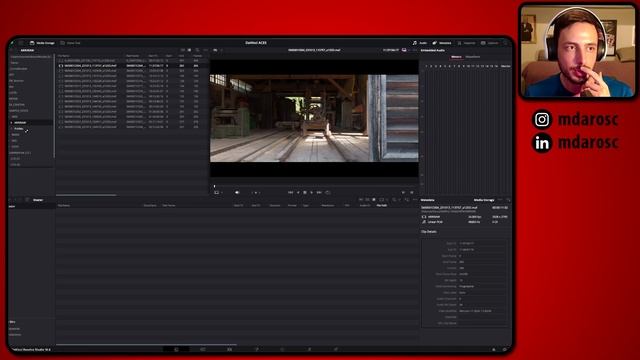
Task: Go to the Edit page
Action: 229,350
